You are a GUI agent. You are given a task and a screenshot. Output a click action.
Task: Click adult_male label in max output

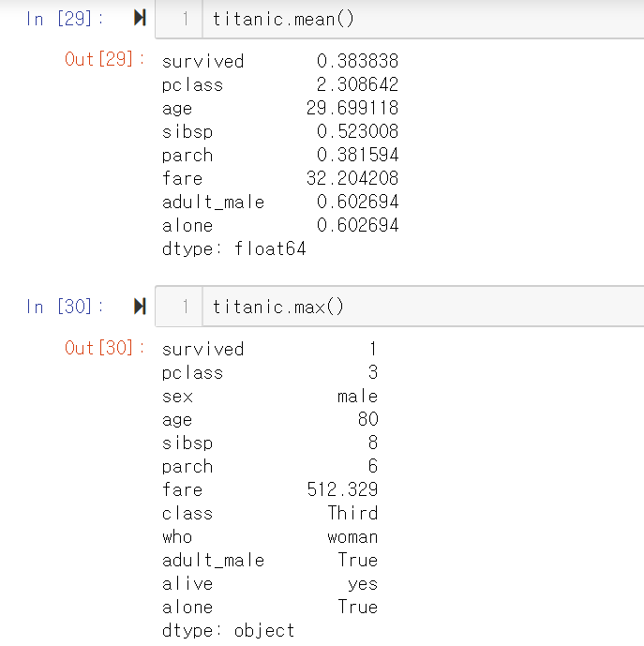click(213, 561)
